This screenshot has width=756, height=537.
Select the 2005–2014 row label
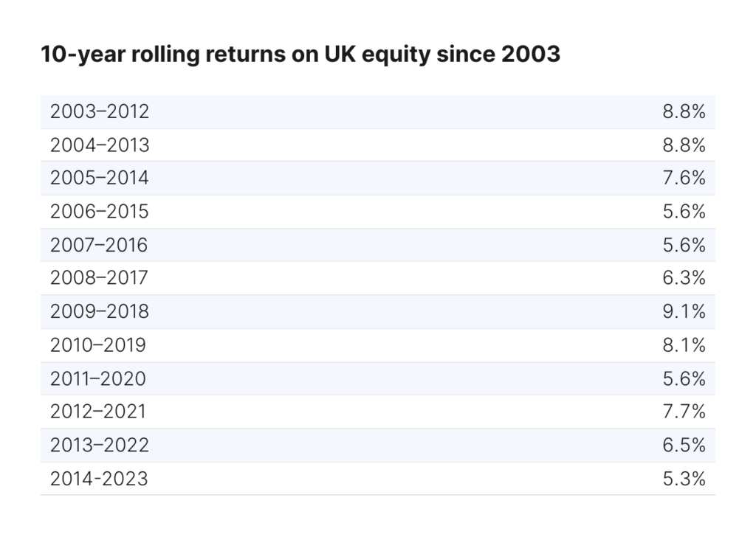(100, 179)
